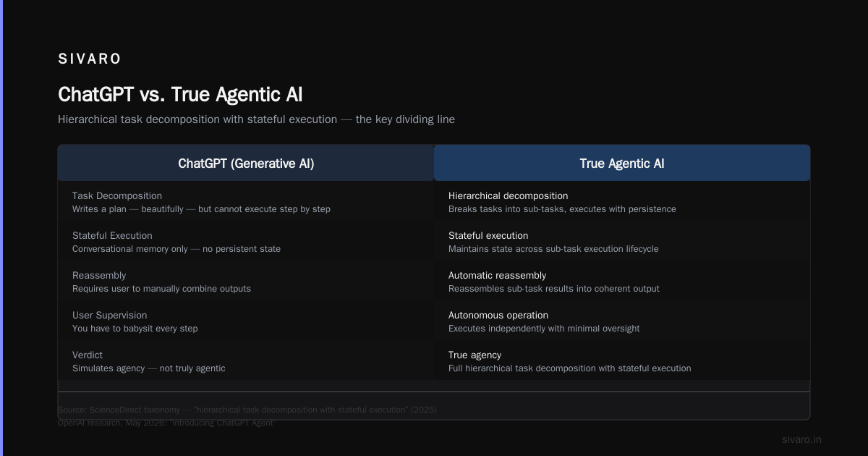The height and width of the screenshot is (456, 868).
Task: Click the True agency verdict row
Action: pyautogui.click(x=622, y=361)
